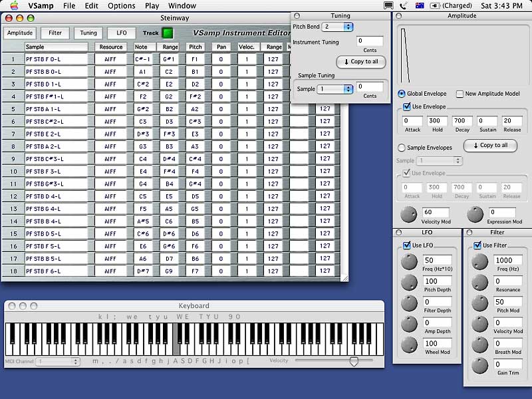Open the Window menu
This screenshot has height=399, width=532.
coord(182,6)
